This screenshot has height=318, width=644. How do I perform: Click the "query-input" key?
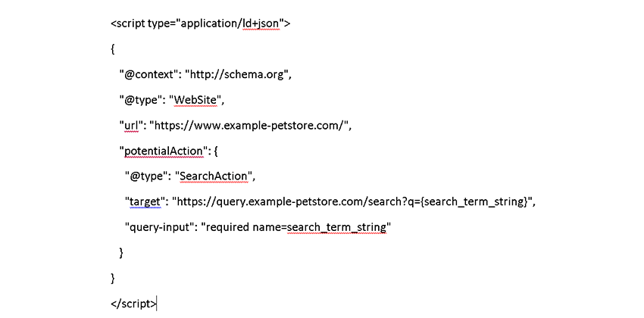tap(160, 228)
